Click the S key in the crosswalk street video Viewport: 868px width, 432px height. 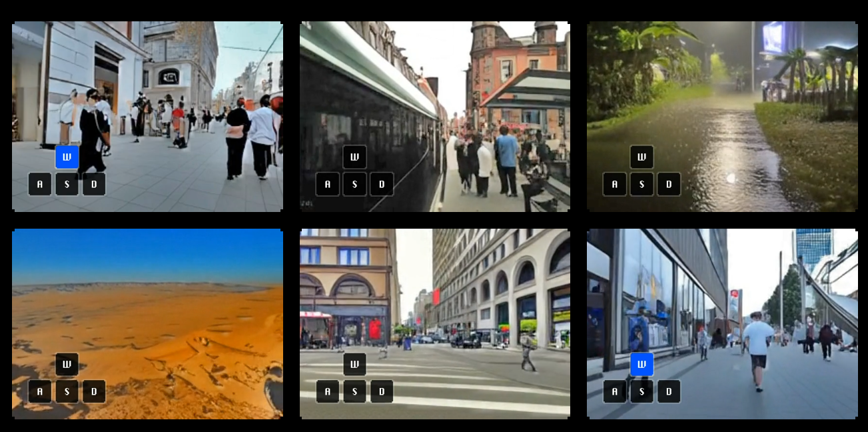pyautogui.click(x=354, y=391)
